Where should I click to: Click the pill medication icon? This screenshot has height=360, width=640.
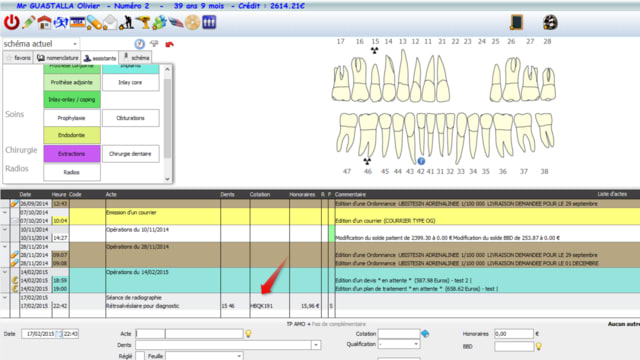94,22
